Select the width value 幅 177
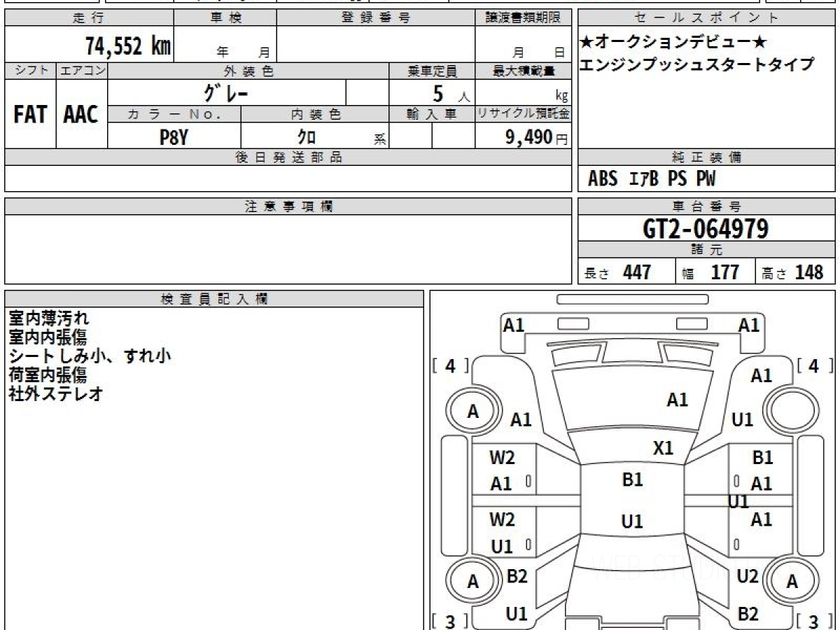The height and width of the screenshot is (630, 840). [710, 272]
